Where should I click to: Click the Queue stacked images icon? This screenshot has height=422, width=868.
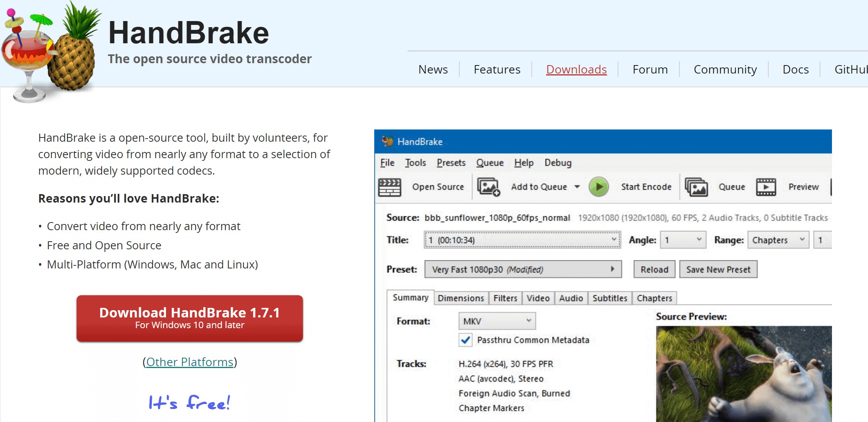pos(696,187)
